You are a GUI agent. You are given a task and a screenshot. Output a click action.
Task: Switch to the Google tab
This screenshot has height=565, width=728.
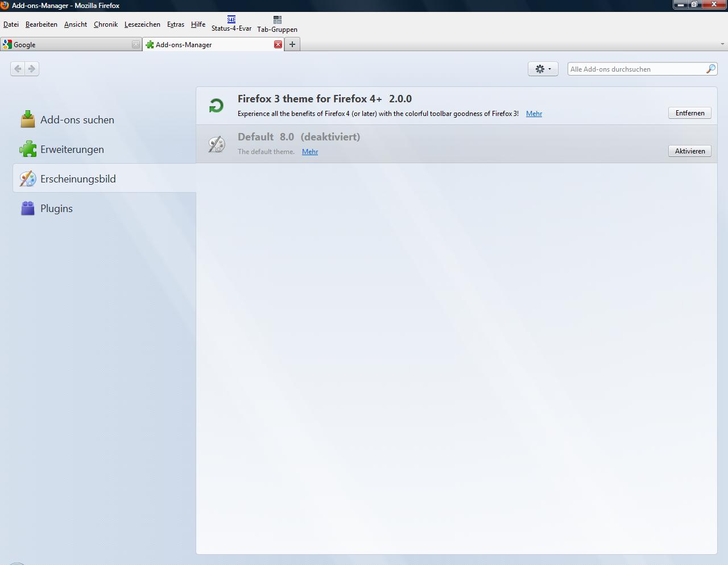pos(71,44)
